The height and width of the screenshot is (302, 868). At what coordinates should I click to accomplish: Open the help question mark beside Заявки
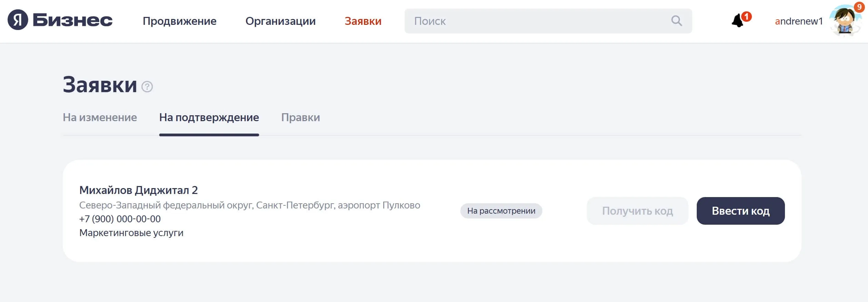147,87
